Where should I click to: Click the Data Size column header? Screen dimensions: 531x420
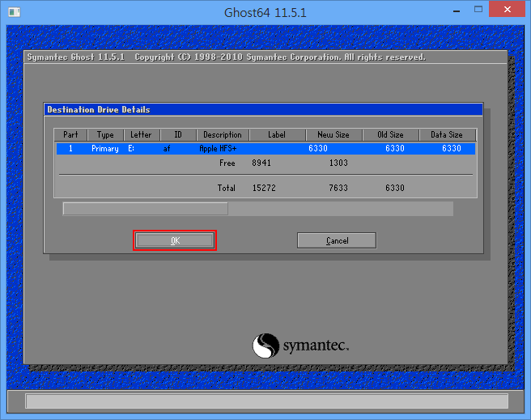coord(447,134)
